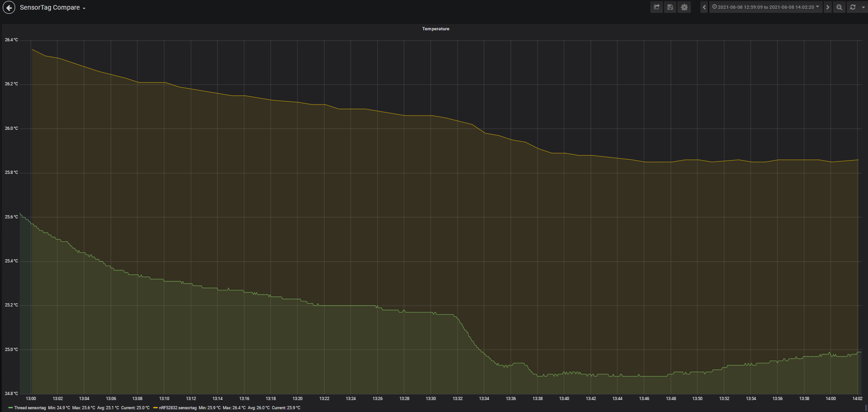Viewport: 868px width, 412px height.
Task: Click the 24.8 °C y-axis label
Action: click(x=11, y=394)
